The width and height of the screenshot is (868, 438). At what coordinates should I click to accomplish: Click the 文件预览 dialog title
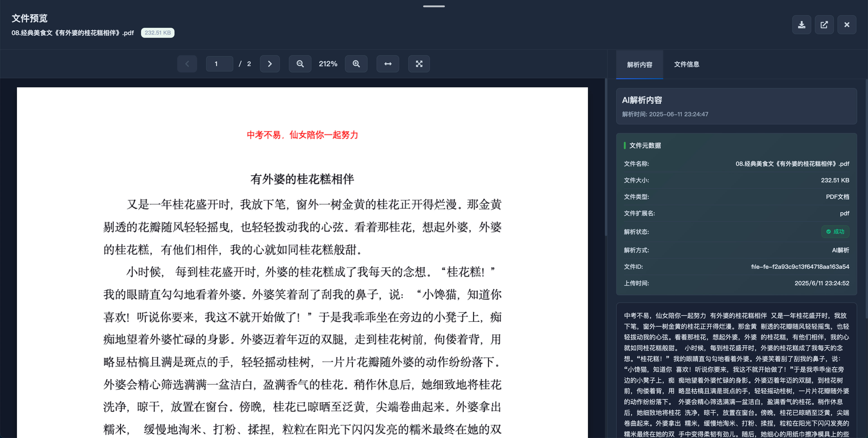(x=30, y=18)
